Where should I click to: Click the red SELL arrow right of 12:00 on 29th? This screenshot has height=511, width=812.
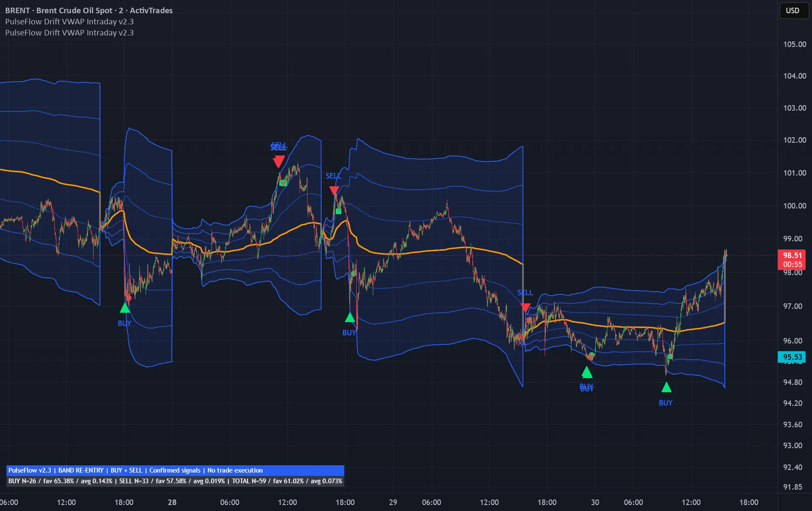526,308
